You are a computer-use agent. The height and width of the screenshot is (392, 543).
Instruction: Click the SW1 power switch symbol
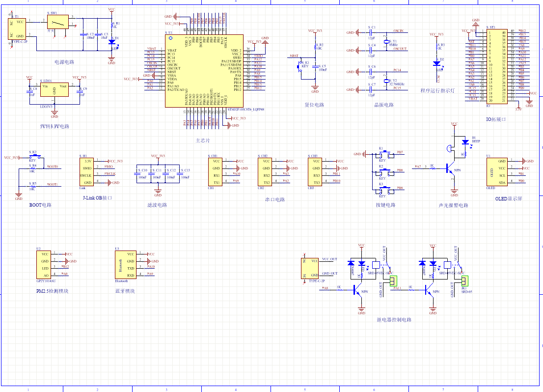[57, 22]
